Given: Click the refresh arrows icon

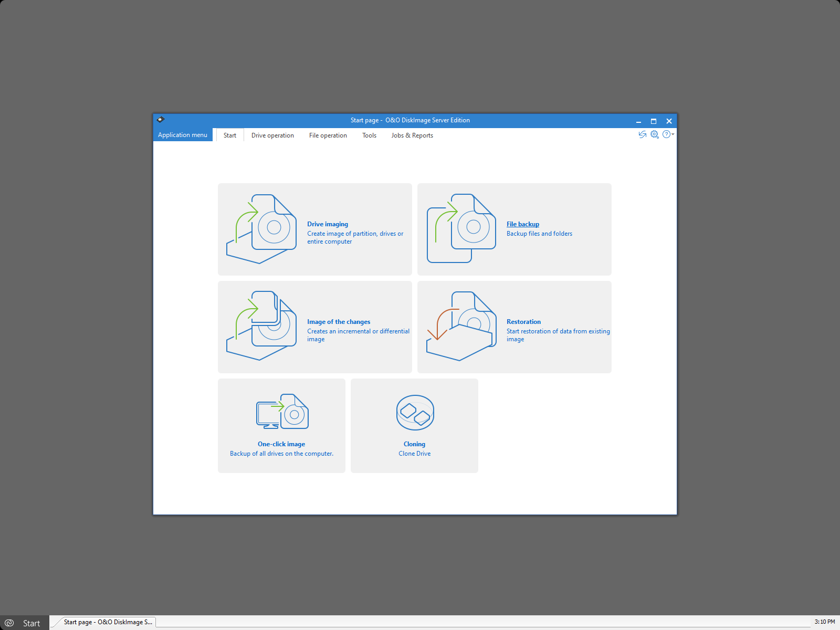Looking at the screenshot, I should [x=642, y=134].
